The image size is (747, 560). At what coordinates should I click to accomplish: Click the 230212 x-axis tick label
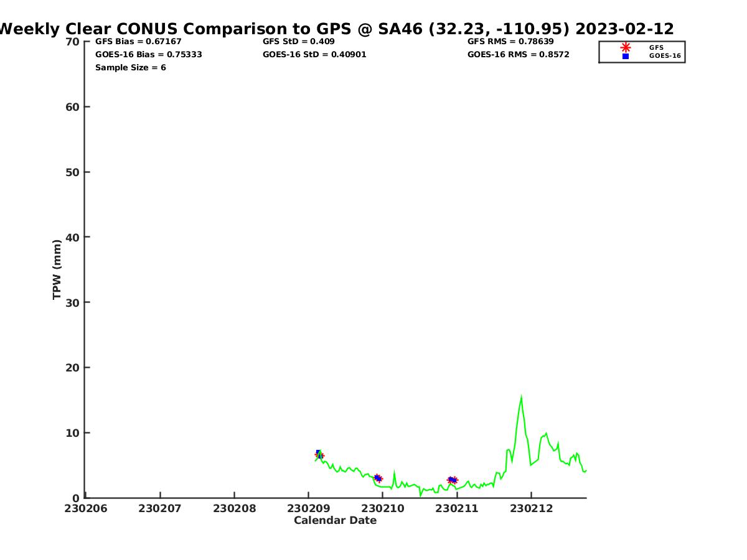(x=531, y=508)
